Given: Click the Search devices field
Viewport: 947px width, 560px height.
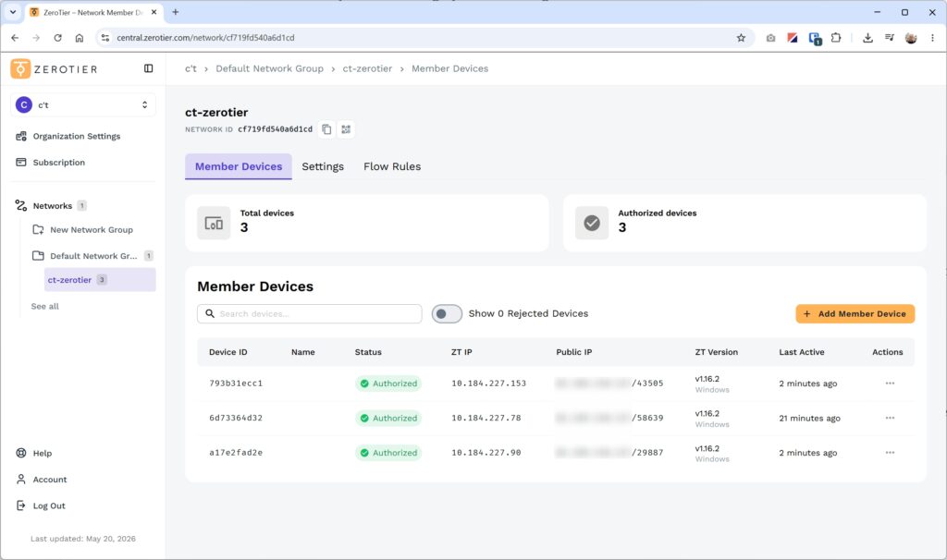Looking at the screenshot, I should [x=309, y=314].
